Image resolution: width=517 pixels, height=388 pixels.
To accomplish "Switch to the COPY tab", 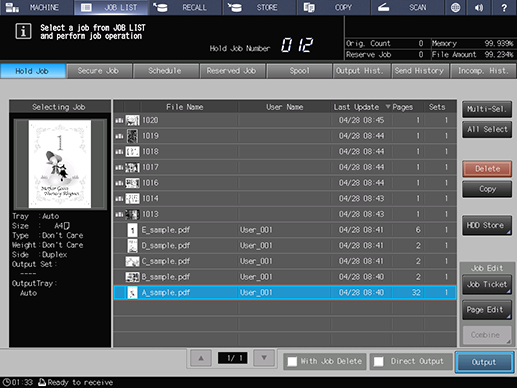I will (x=334, y=7).
